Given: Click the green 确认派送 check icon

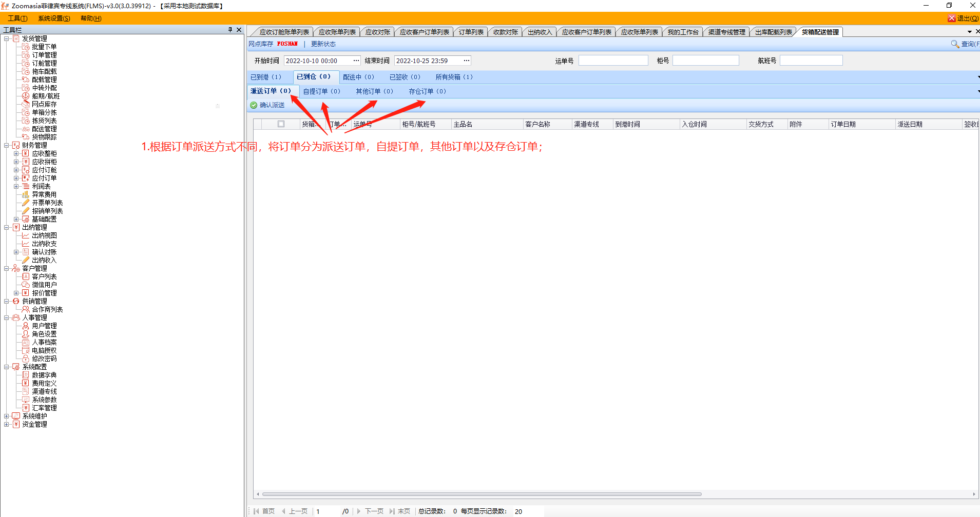Looking at the screenshot, I should click(x=254, y=105).
